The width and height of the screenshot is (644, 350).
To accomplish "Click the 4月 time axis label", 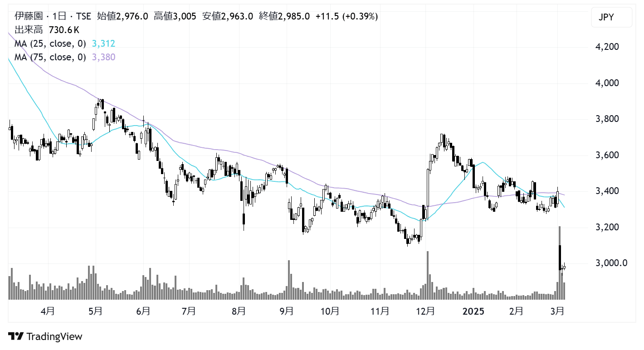I will pyautogui.click(x=48, y=311).
